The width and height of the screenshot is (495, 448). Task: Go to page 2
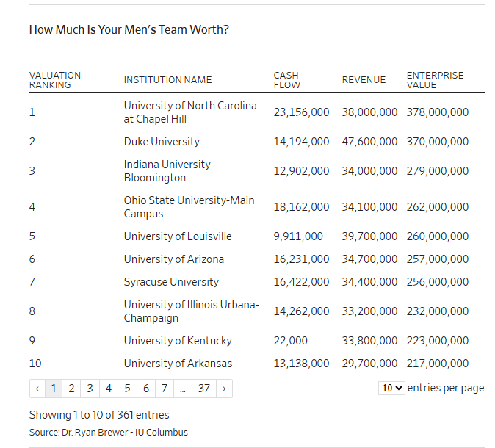tap(71, 389)
